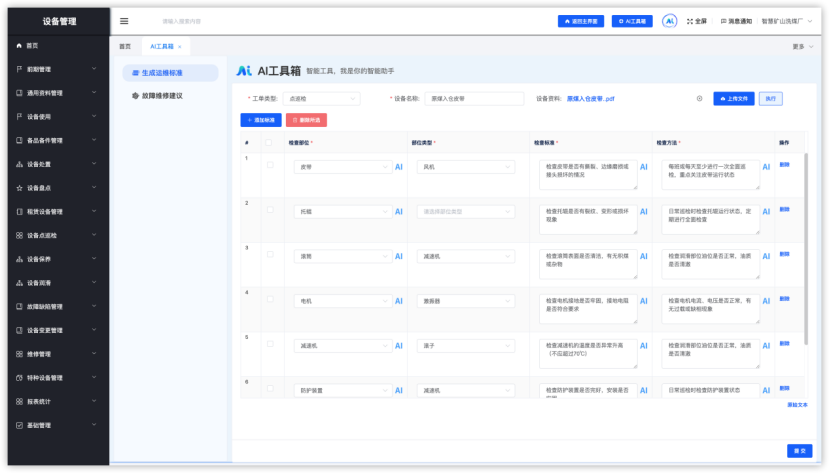Click AI icon next to row 1 检查方法 textarea
Viewport: 830px width, 474px height.
point(766,167)
